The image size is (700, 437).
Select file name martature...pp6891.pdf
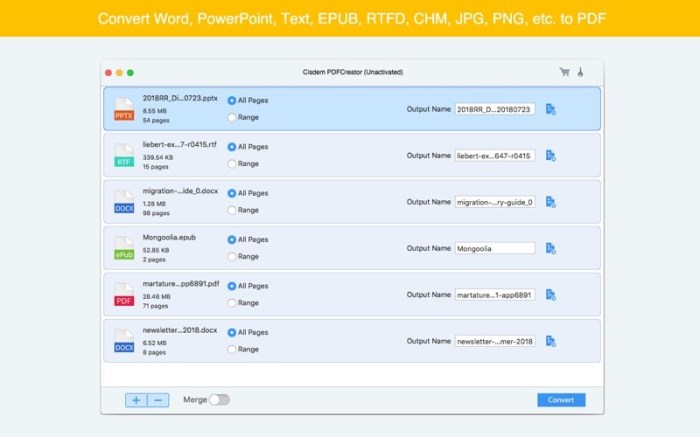click(181, 284)
